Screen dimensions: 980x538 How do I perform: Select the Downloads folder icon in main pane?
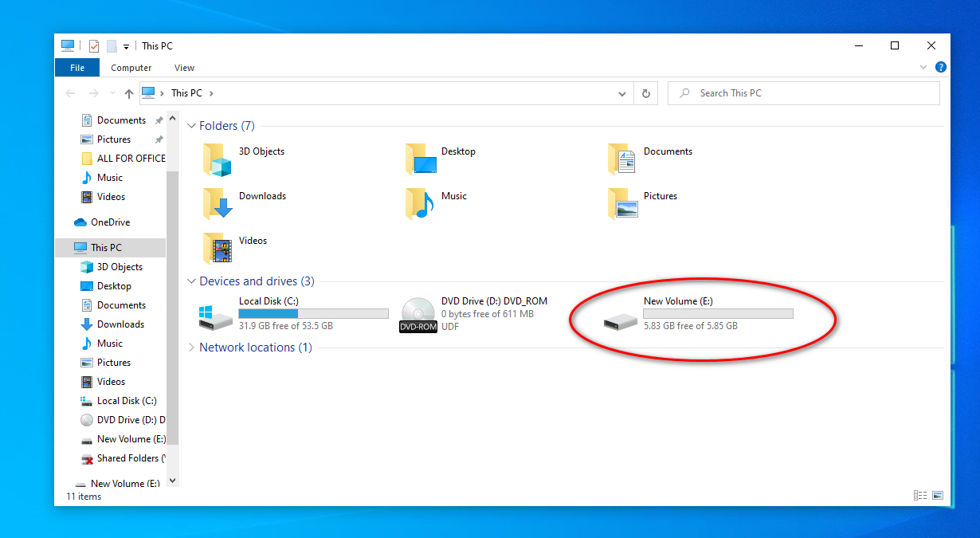point(217,204)
